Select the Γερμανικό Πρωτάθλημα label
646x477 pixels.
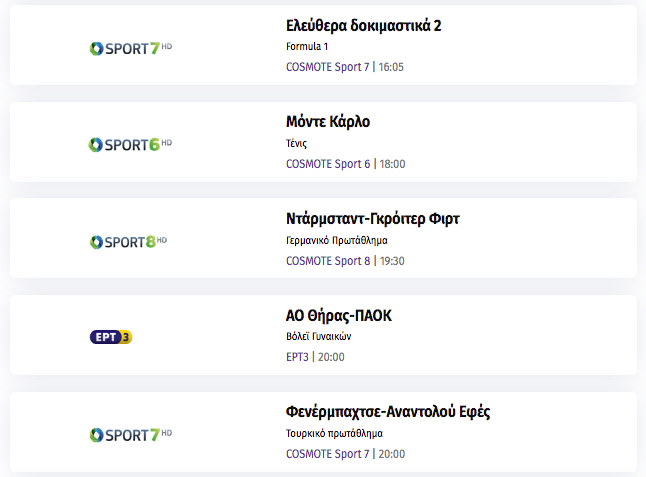[x=337, y=240]
